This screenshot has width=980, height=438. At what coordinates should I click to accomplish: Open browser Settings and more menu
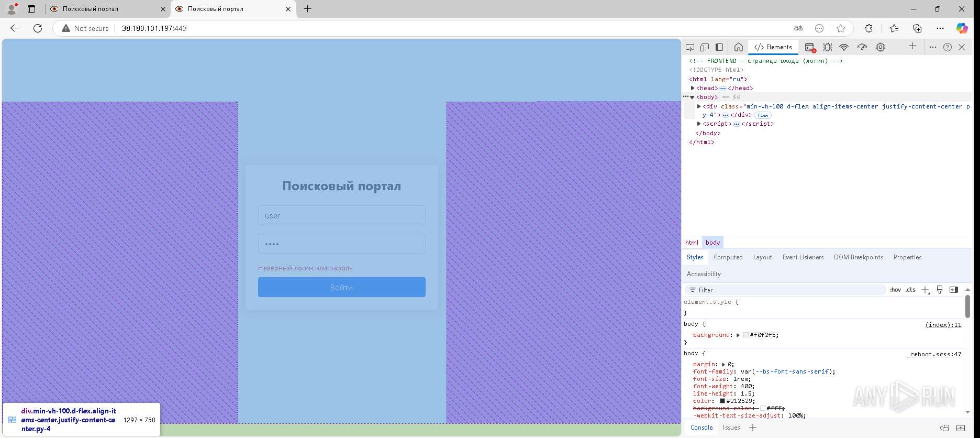[x=940, y=28]
